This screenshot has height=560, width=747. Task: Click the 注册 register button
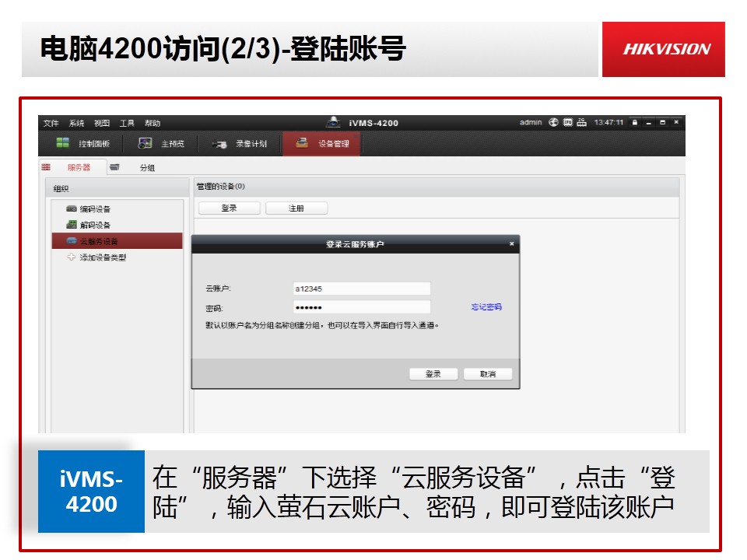(296, 208)
